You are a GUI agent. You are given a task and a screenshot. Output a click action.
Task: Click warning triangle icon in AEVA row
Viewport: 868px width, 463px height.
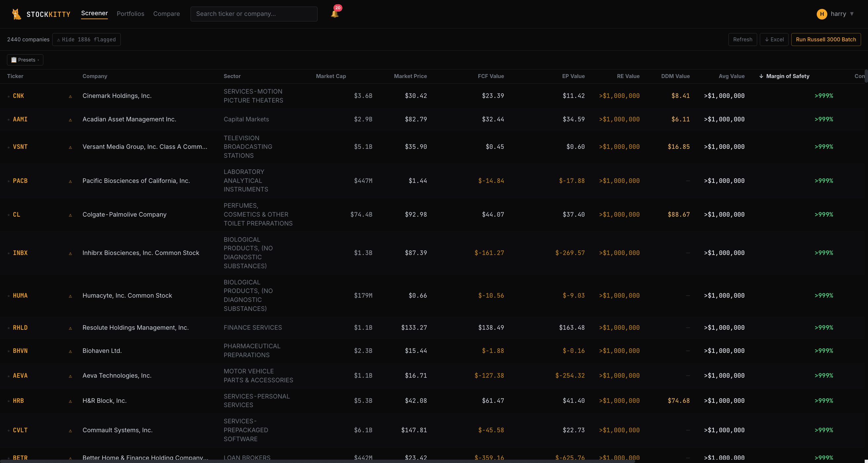tap(70, 376)
